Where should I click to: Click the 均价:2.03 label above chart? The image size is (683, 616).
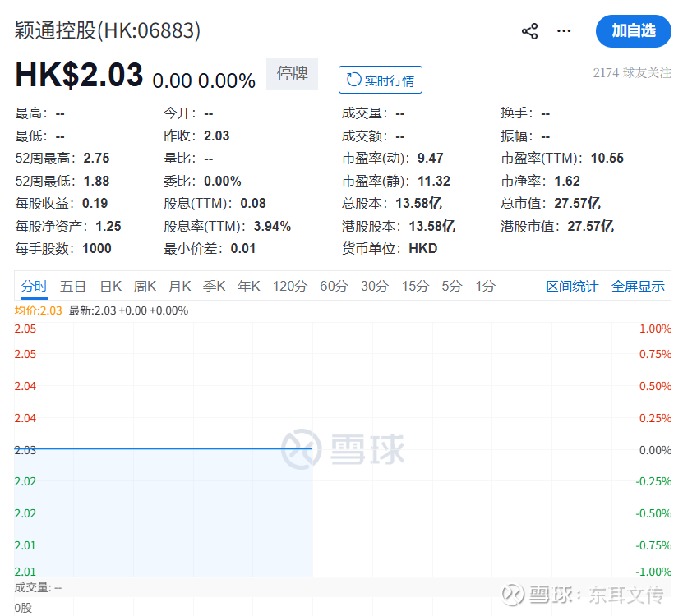(38, 310)
